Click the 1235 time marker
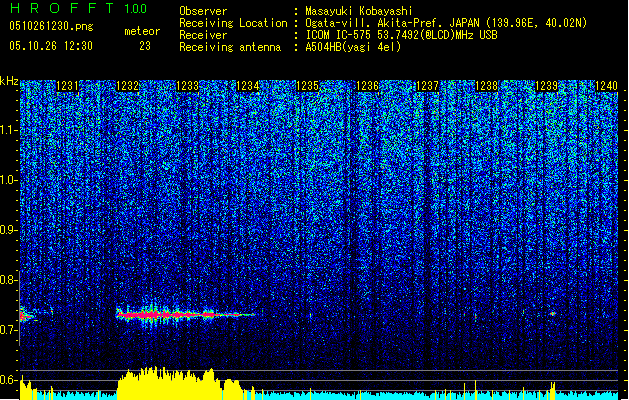Viewport: 629px width, 400px height. click(307, 86)
